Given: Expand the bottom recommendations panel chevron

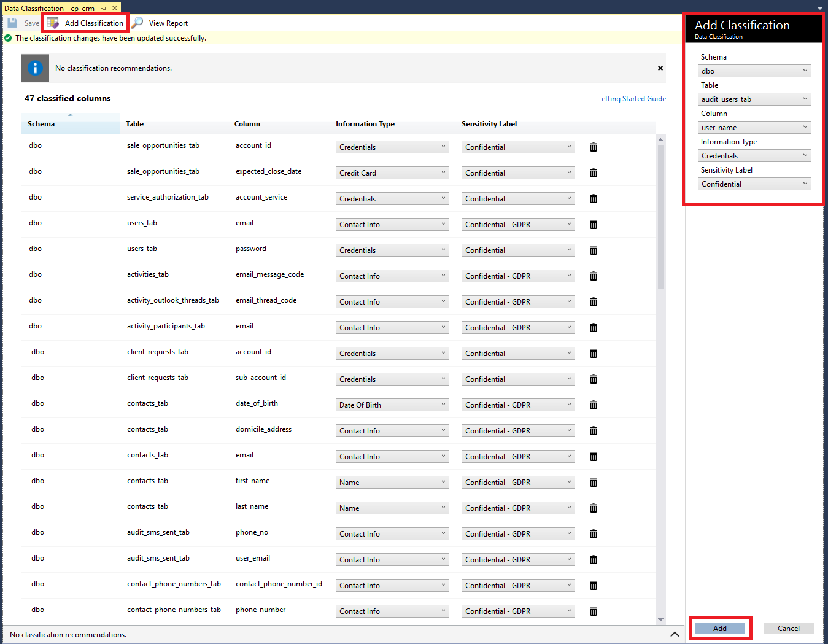Looking at the screenshot, I should [x=674, y=634].
